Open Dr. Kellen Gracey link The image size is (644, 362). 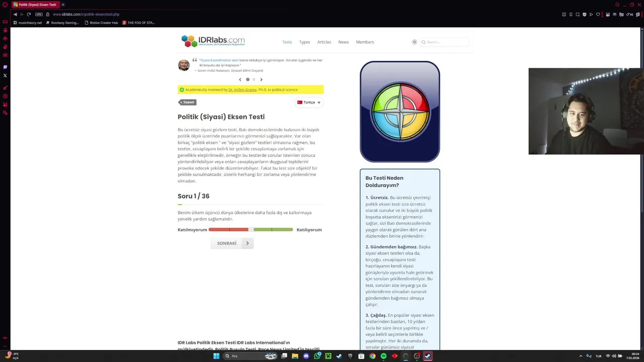click(x=243, y=89)
